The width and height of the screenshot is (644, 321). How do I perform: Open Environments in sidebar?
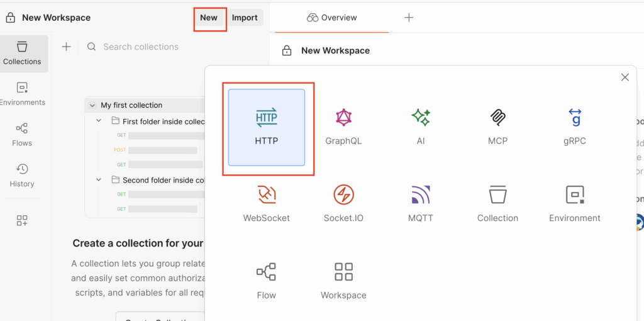click(x=22, y=94)
